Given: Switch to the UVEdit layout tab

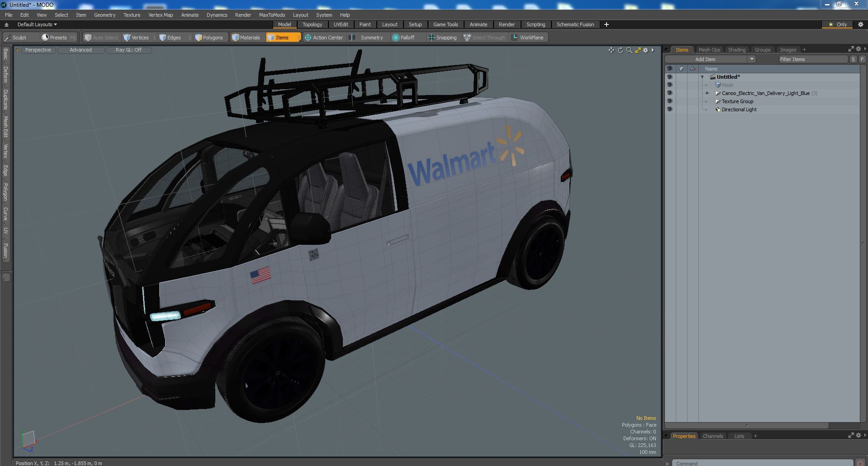Looking at the screenshot, I should click(341, 24).
